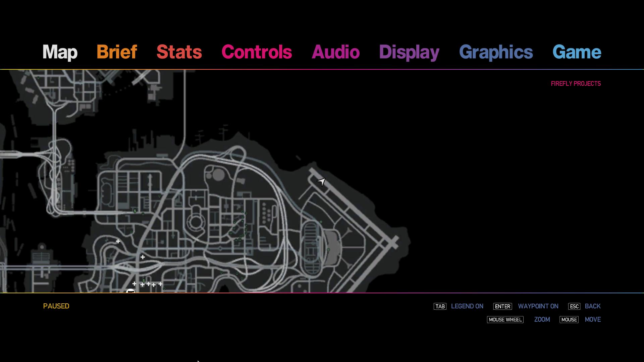Image resolution: width=644 pixels, height=362 pixels.
Task: Click the PAUSED status text
Action: point(56,306)
